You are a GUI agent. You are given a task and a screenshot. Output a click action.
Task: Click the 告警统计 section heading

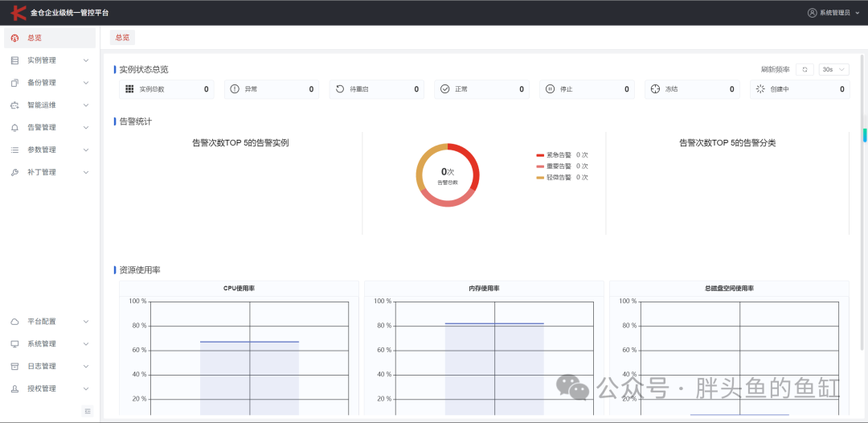pos(136,121)
